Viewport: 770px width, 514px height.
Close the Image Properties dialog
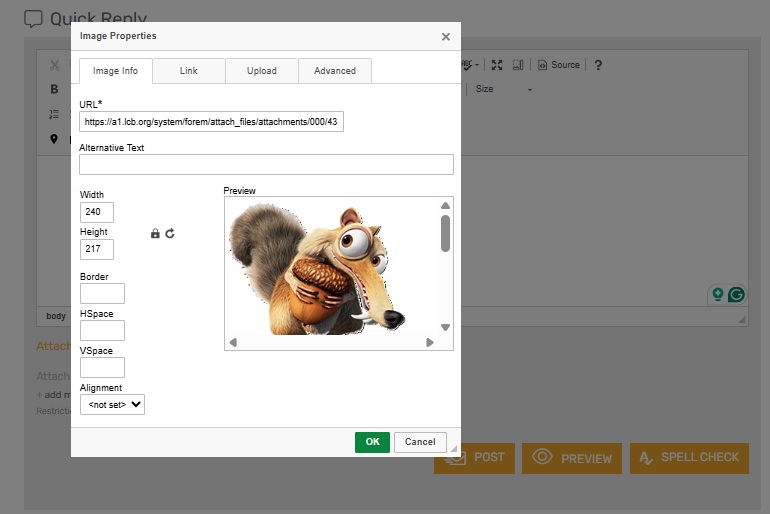point(446,37)
